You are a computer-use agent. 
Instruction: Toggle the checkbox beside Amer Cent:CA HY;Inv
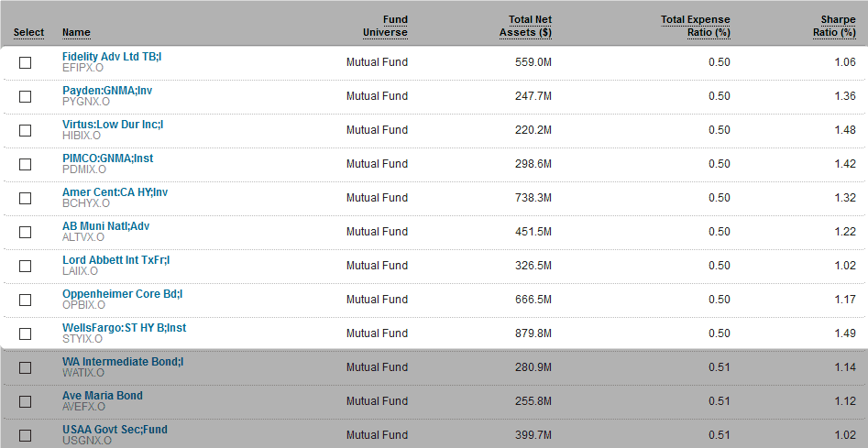tap(25, 198)
